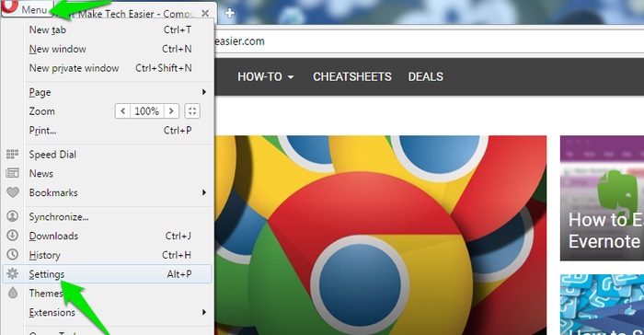Open the HOW-TO dropdown in site navigation
Screen dimensions: 644x335
(266, 77)
